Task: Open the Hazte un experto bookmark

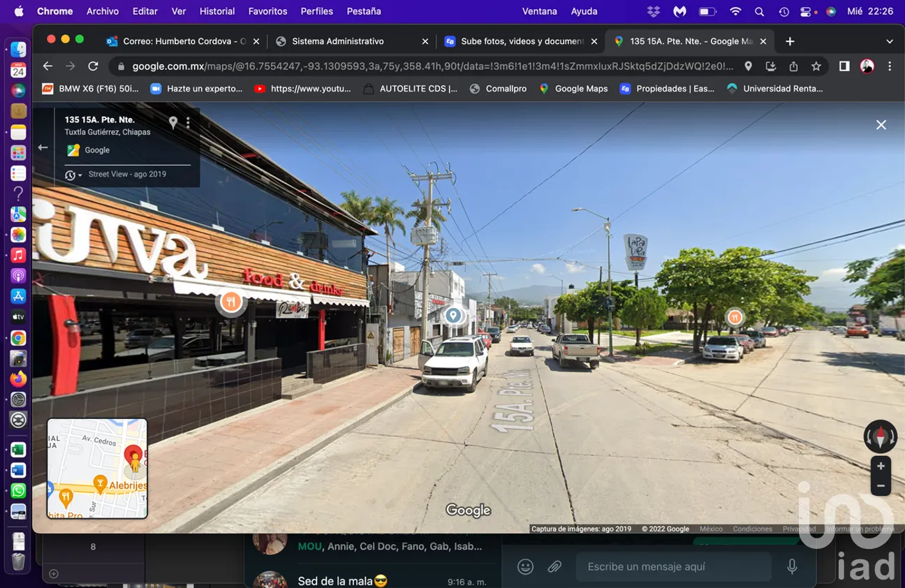Action: point(196,89)
